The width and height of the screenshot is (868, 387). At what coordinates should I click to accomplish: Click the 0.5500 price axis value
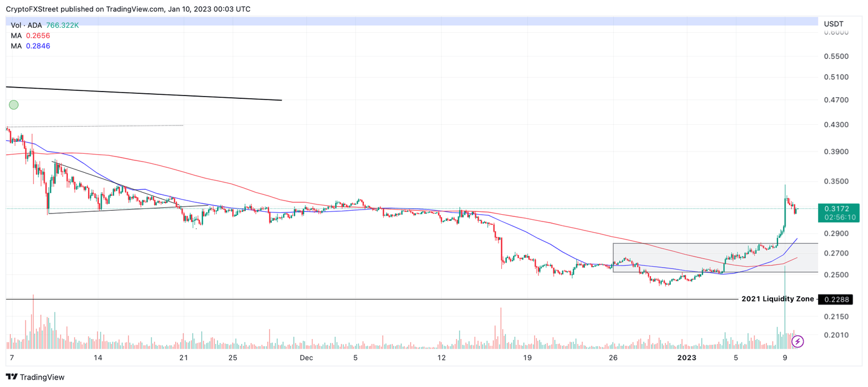point(837,56)
